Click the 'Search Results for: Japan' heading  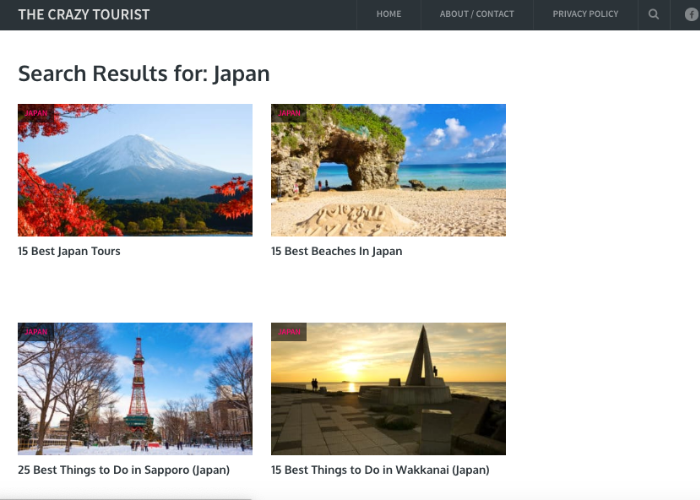[144, 73]
